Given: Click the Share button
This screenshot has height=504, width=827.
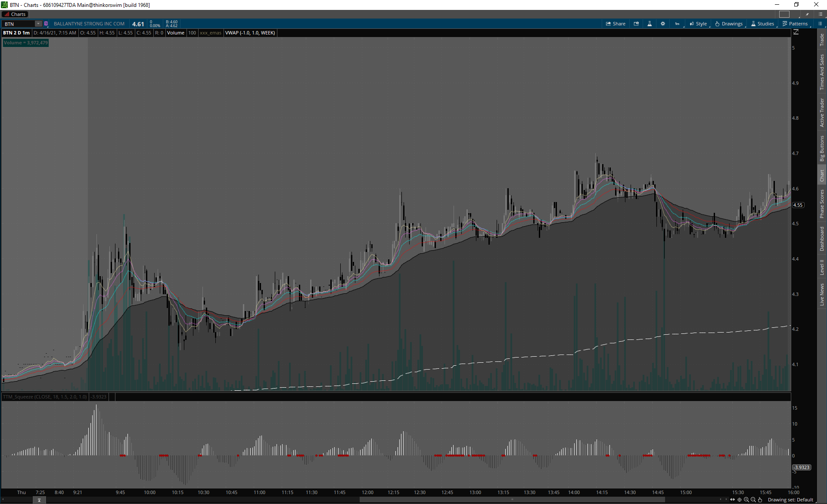Looking at the screenshot, I should [616, 24].
